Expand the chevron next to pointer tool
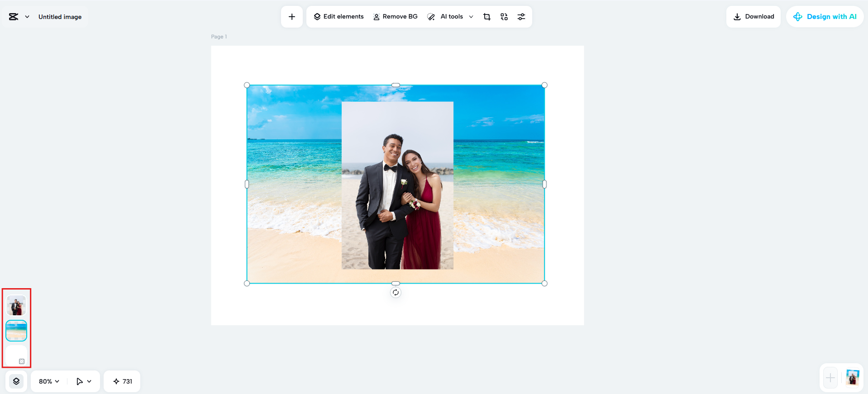 pos(89,381)
